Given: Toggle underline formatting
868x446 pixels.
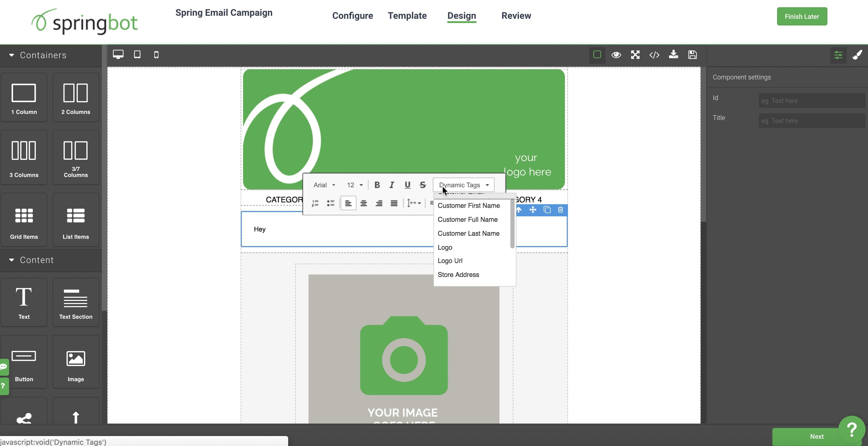Looking at the screenshot, I should [407, 185].
